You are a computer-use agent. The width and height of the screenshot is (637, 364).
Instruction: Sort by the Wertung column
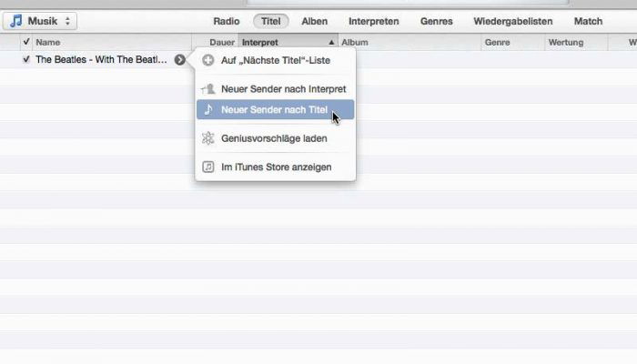click(x=576, y=42)
